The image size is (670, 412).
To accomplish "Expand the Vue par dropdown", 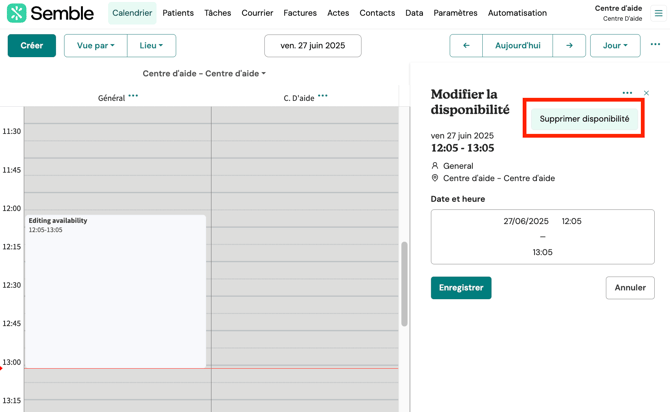I will (x=96, y=45).
